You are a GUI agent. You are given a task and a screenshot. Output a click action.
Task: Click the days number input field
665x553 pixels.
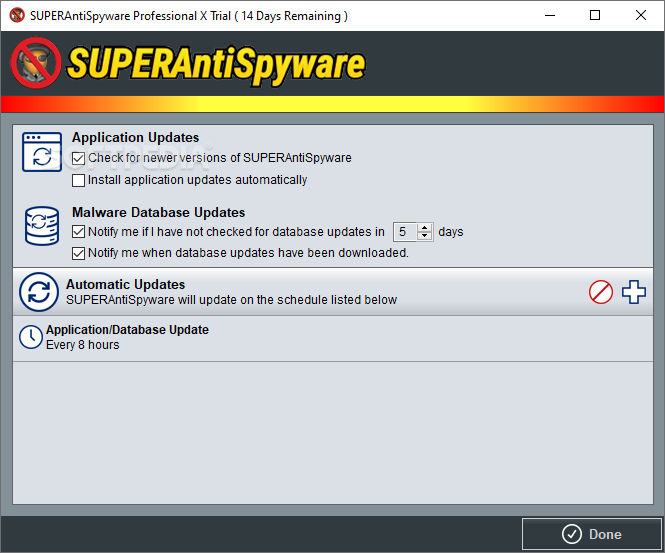405,232
